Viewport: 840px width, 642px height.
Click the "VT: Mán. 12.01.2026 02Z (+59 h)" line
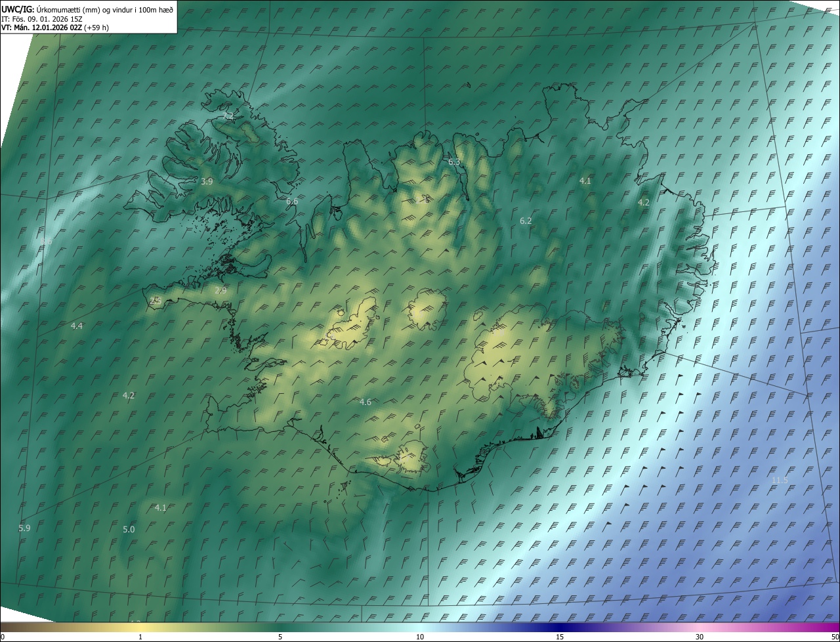pyautogui.click(x=55, y=28)
